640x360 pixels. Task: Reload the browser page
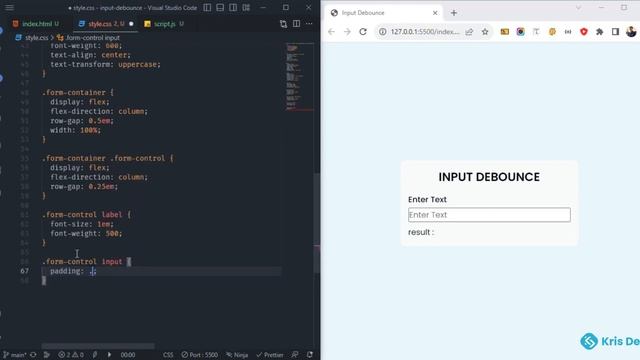(x=363, y=31)
